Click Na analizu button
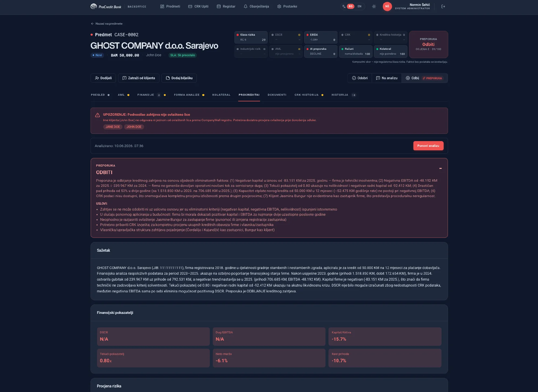Image resolution: width=538 pixels, height=392 pixels. 387,78
